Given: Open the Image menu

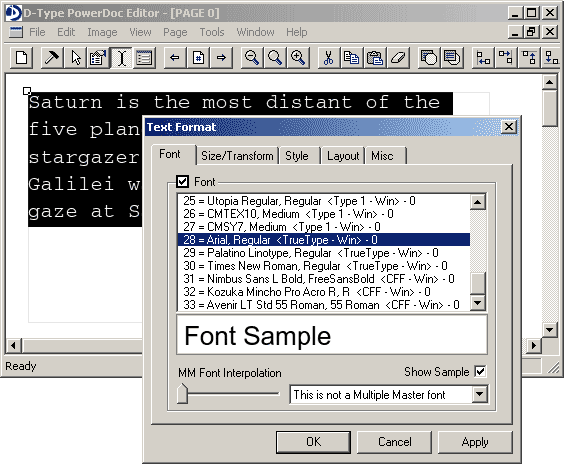Looking at the screenshot, I should coord(102,32).
